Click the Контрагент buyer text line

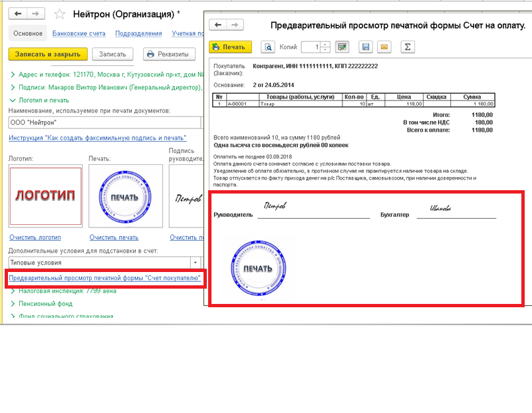315,67
